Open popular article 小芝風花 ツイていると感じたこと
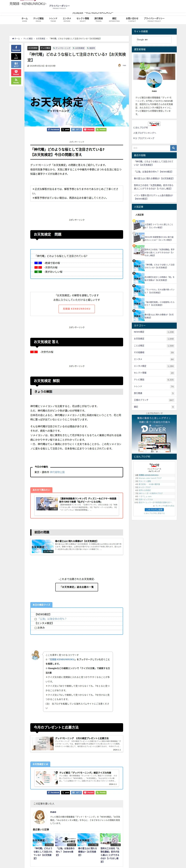Screen dimensions: 186x868 click(154, 226)
